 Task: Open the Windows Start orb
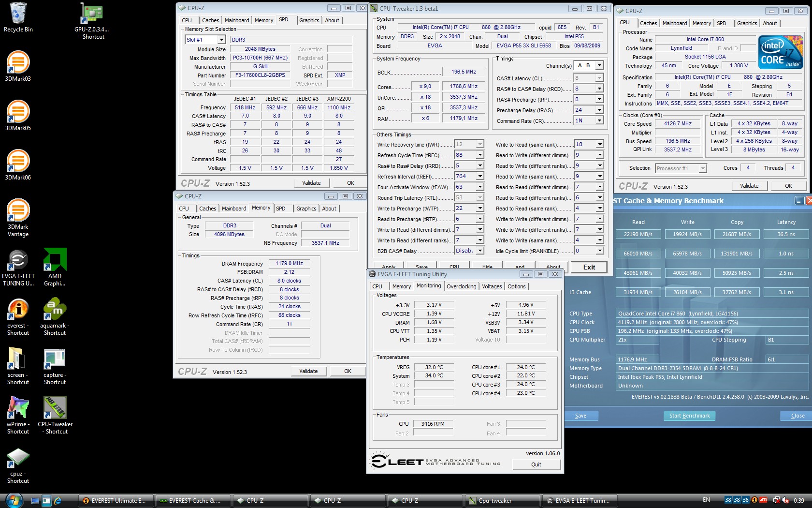(14, 500)
